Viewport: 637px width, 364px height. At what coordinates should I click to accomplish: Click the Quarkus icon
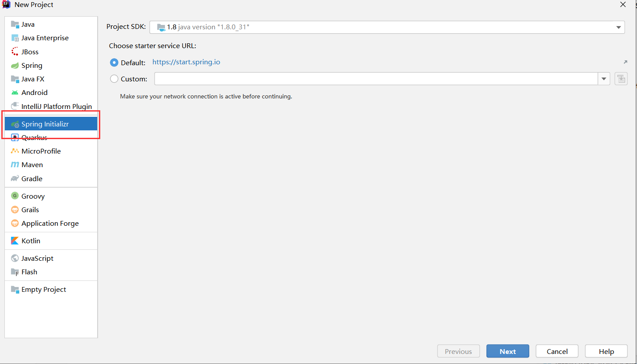[x=15, y=137]
